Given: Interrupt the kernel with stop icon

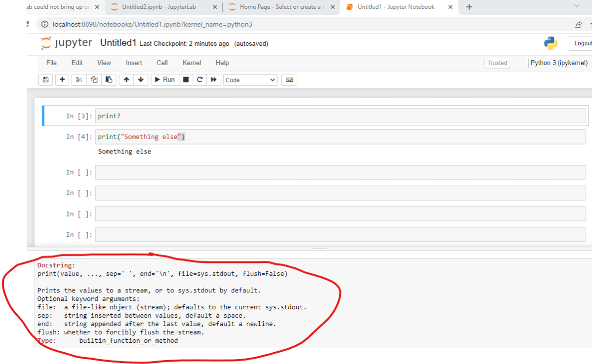Looking at the screenshot, I should [x=186, y=79].
